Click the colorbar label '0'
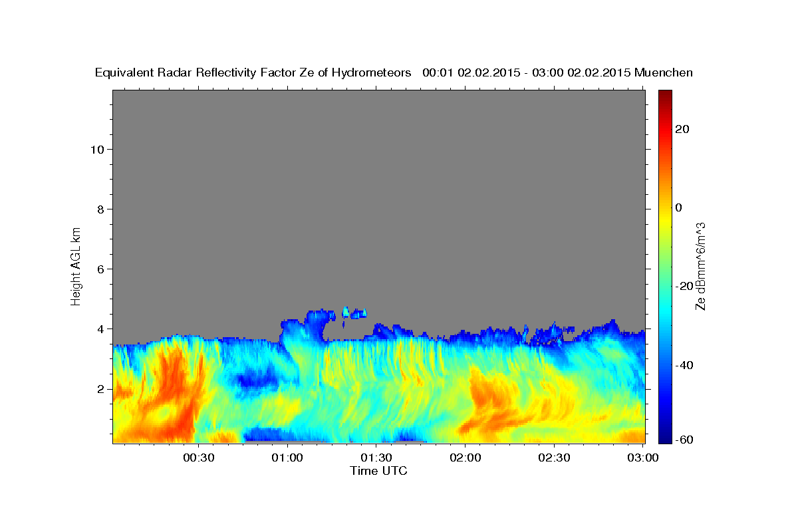The width and height of the screenshot is (798, 532). pyautogui.click(x=678, y=207)
